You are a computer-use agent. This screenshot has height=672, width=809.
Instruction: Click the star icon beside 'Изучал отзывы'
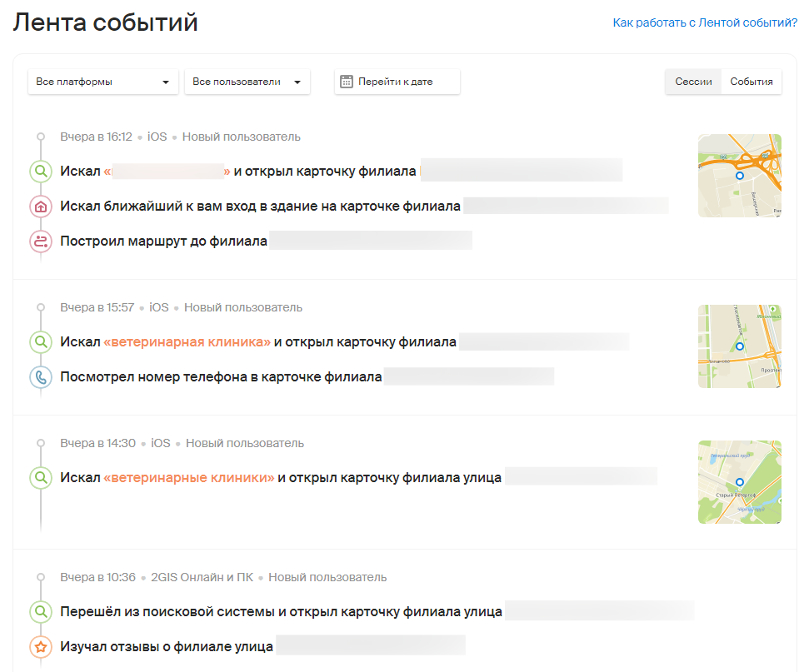(x=41, y=646)
